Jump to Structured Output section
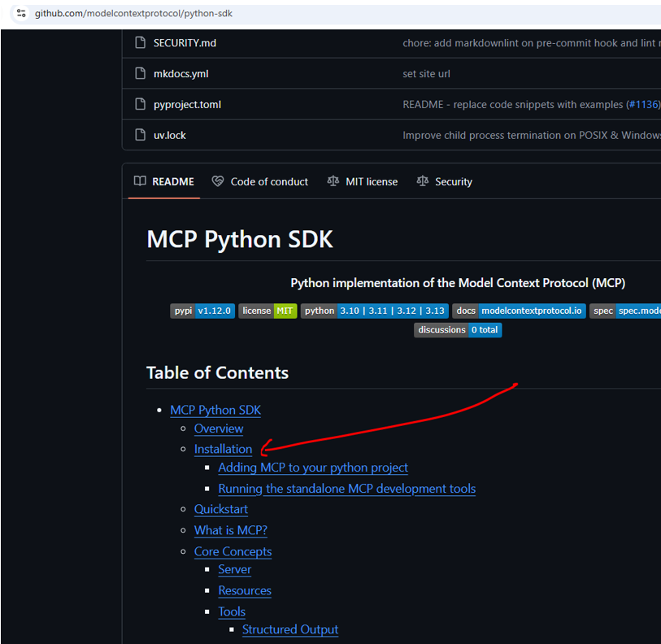661x644 pixels. 290,630
